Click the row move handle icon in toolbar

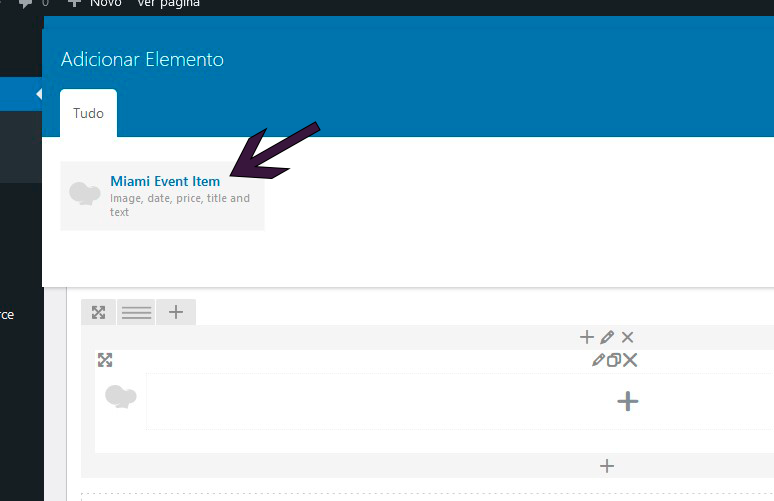click(98, 312)
